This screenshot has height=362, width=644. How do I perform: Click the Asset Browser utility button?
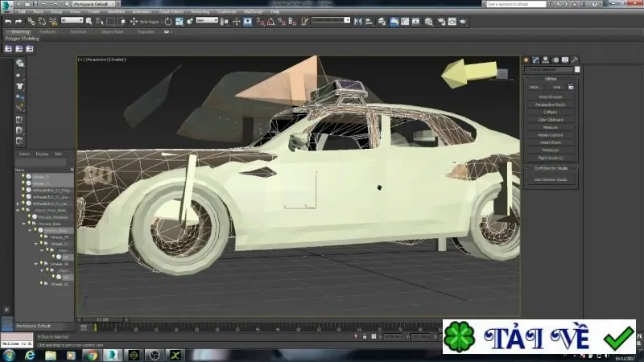551,97
